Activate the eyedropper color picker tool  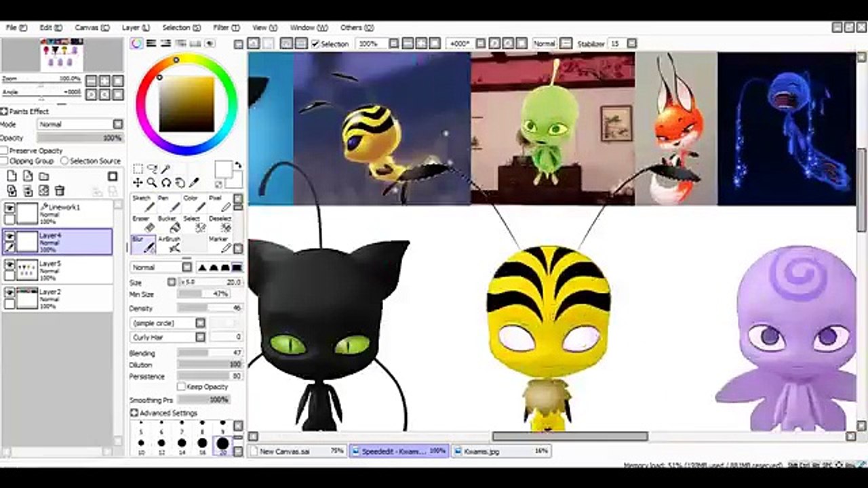194,183
